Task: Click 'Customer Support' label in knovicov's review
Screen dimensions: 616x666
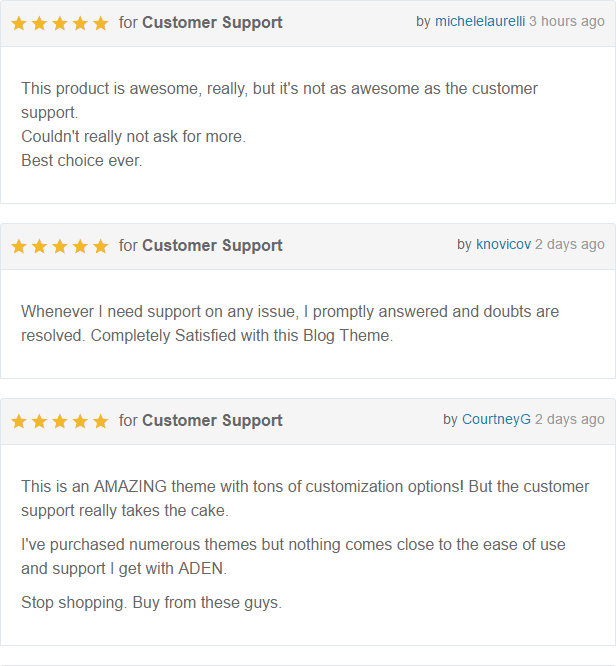Action: pos(212,245)
